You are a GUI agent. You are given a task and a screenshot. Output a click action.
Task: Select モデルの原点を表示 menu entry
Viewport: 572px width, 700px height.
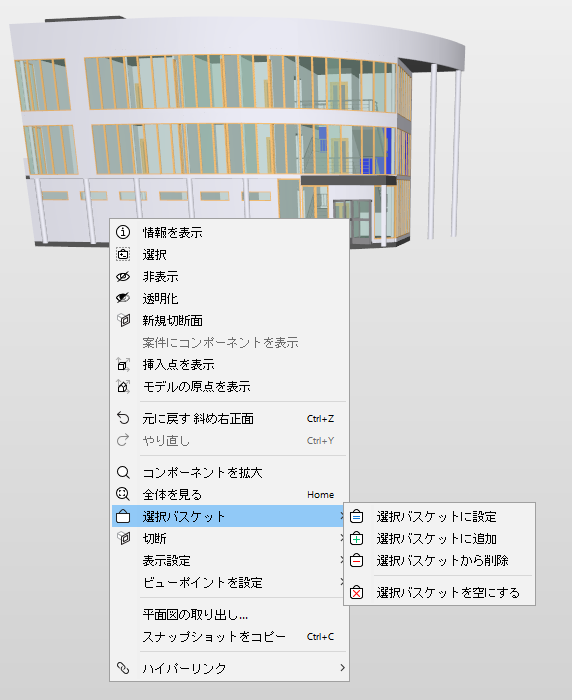229,386
